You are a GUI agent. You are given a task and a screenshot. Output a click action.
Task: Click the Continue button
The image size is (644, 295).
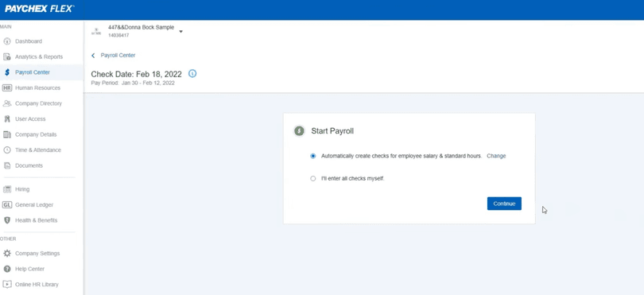[x=504, y=204]
